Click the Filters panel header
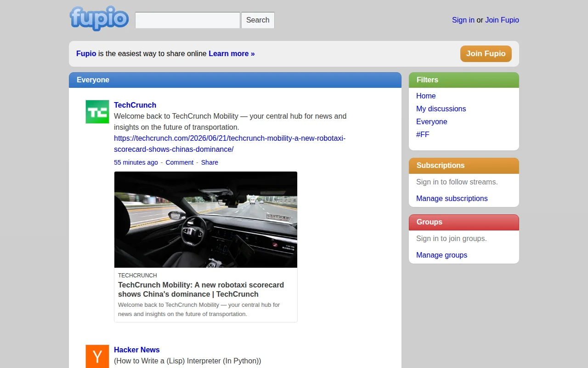 tap(464, 80)
